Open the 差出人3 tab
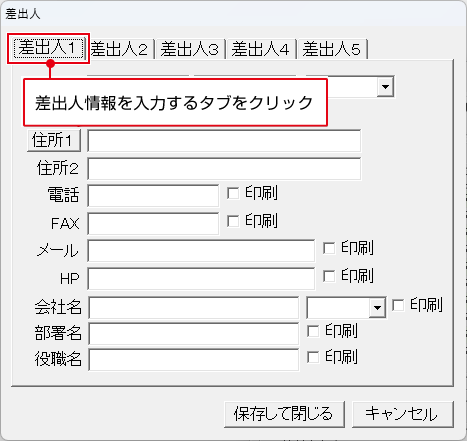This screenshot has height=441, width=467. pyautogui.click(x=190, y=49)
